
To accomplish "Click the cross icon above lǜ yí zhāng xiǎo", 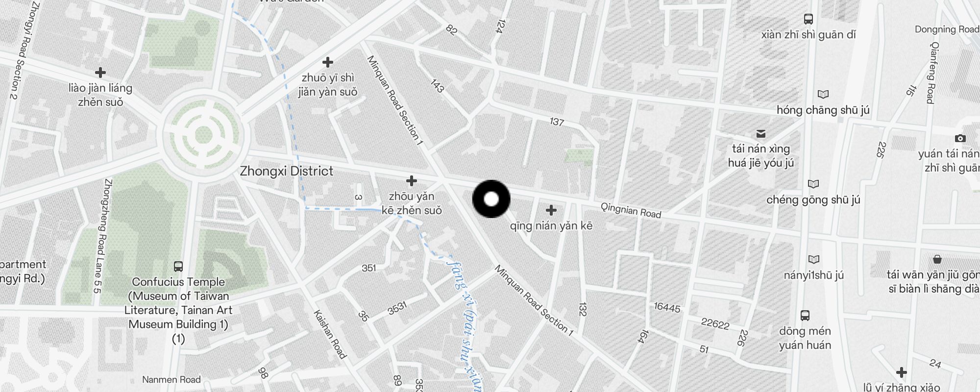I will 902,372.
